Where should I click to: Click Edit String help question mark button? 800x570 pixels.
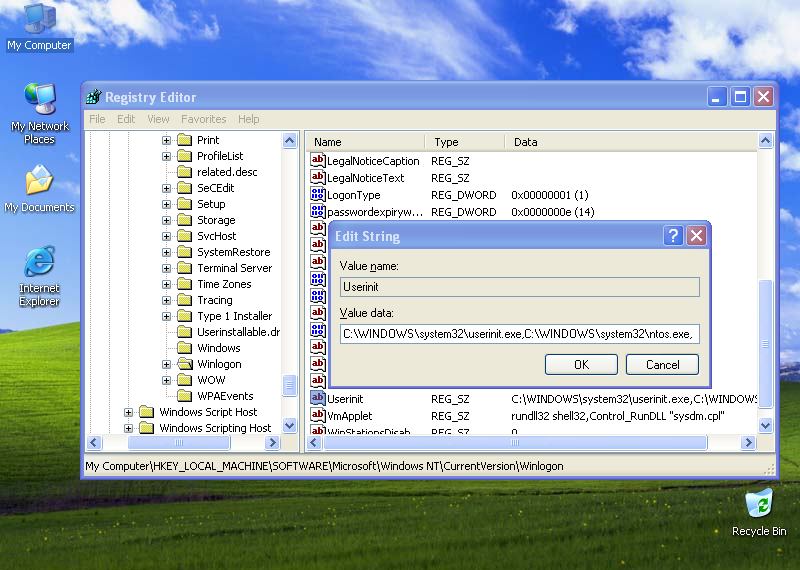click(673, 236)
